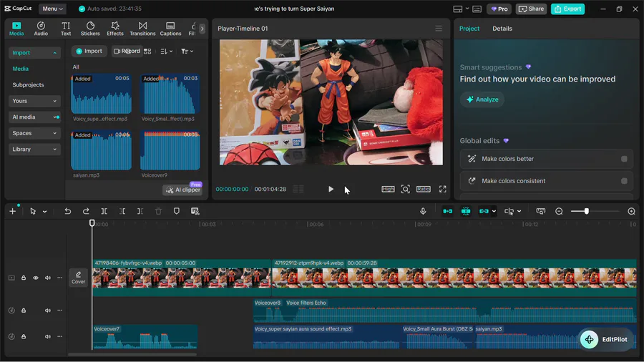Expand the AI media section

click(x=34, y=117)
